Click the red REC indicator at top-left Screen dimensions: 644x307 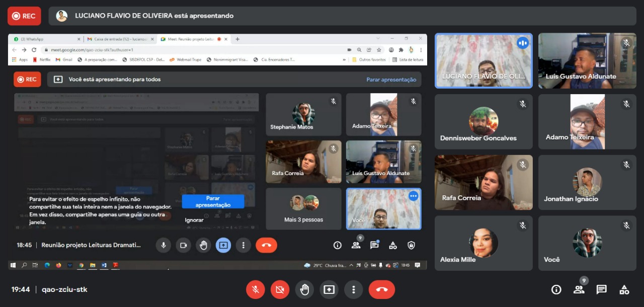pyautogui.click(x=24, y=16)
